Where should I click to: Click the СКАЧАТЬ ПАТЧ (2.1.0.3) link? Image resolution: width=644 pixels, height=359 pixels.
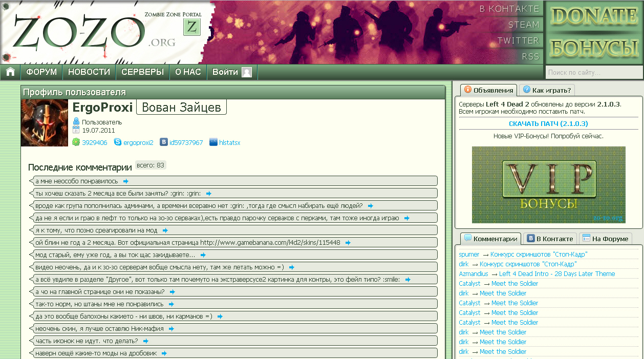pyautogui.click(x=548, y=123)
